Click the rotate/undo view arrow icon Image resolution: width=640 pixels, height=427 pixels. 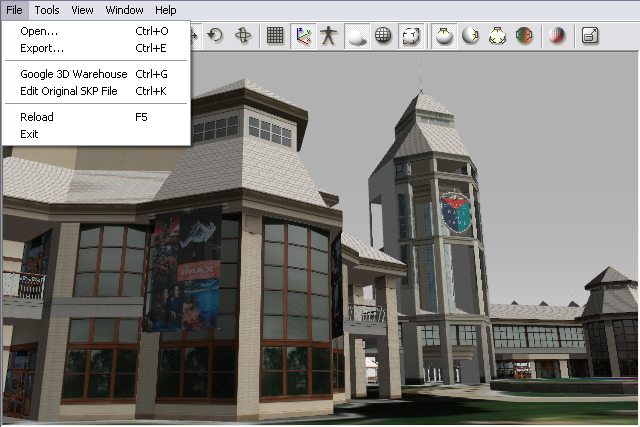click(215, 36)
